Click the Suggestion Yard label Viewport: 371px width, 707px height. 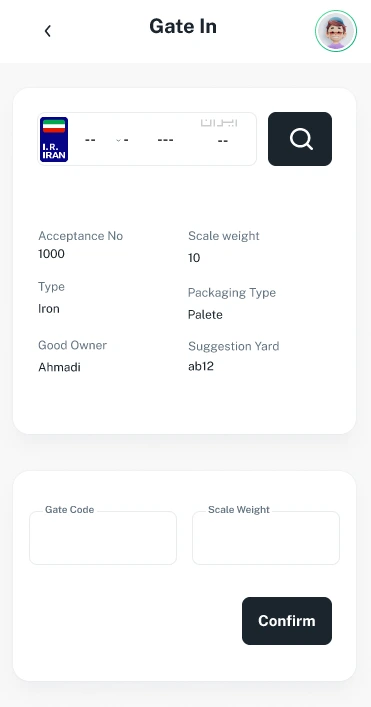234,346
